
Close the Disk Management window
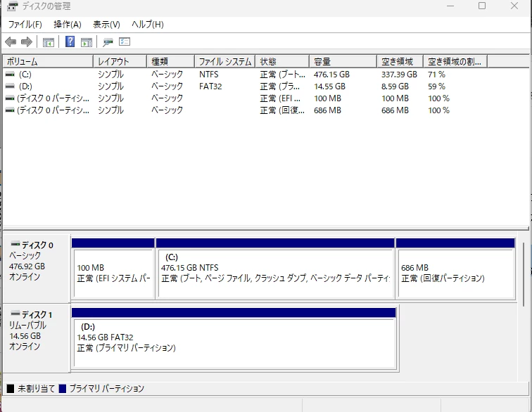[514, 6]
